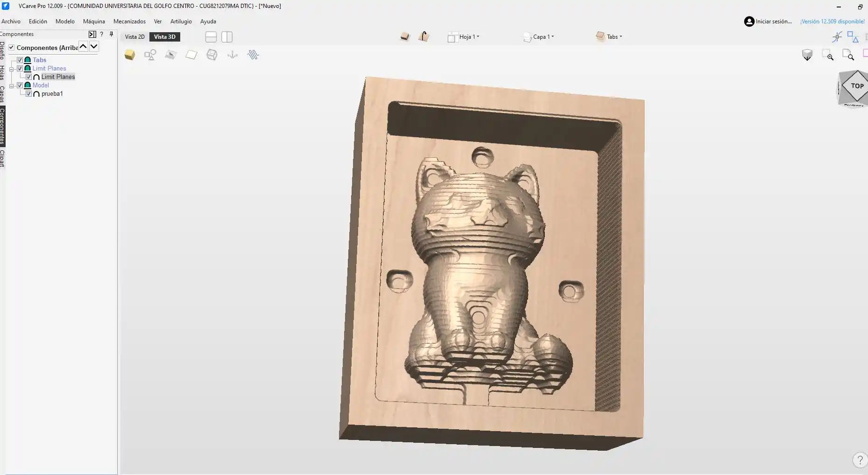Click the wireframe cube view icon
This screenshot has width=868, height=475.
[212, 55]
